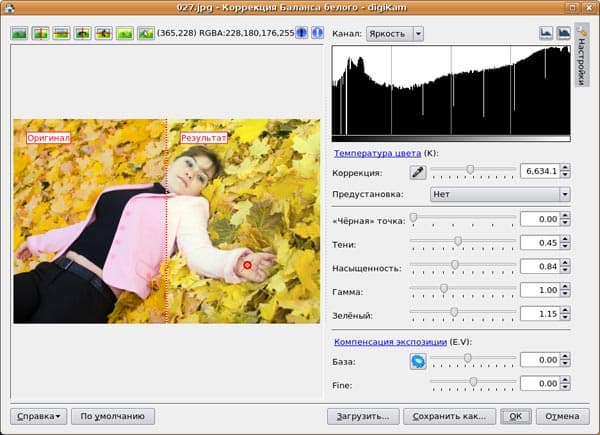
Task: Click the Коррекция temperature slider
Action: 473,171
